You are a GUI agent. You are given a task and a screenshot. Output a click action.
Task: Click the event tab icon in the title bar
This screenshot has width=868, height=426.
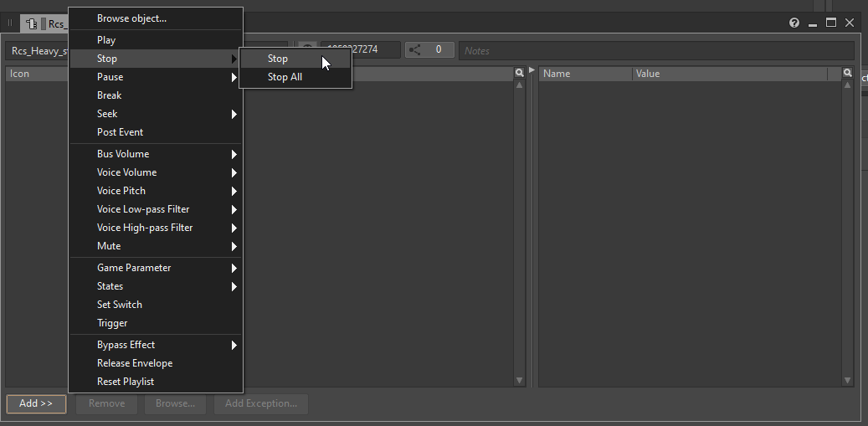point(31,23)
